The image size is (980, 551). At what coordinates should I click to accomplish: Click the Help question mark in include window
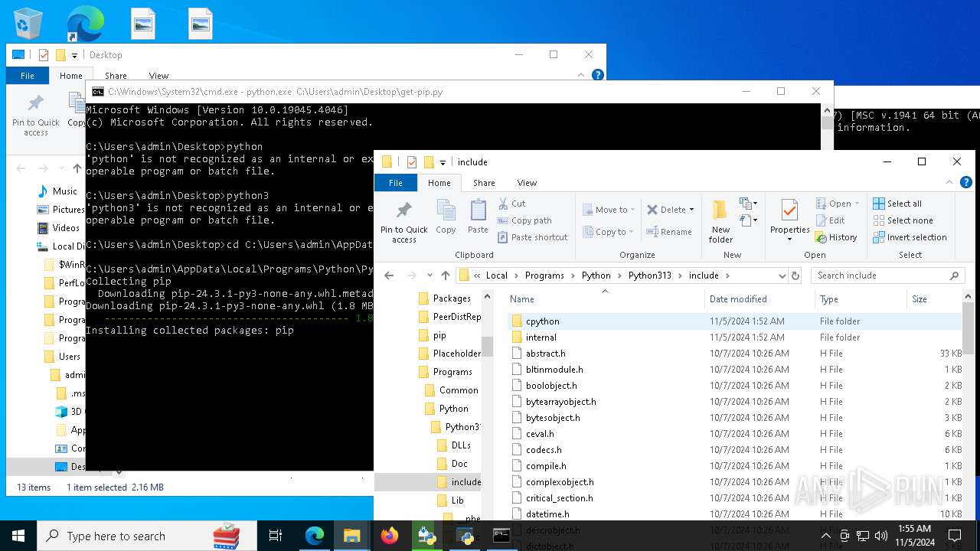966,183
